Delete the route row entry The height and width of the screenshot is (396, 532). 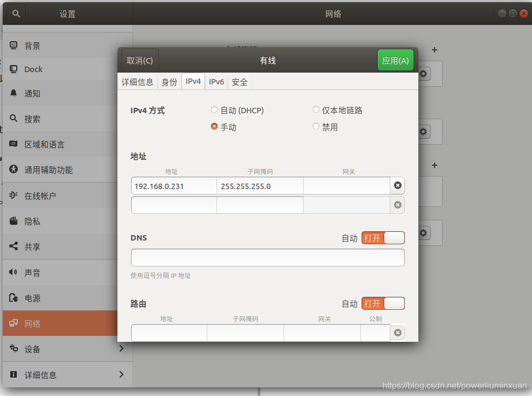(x=398, y=333)
